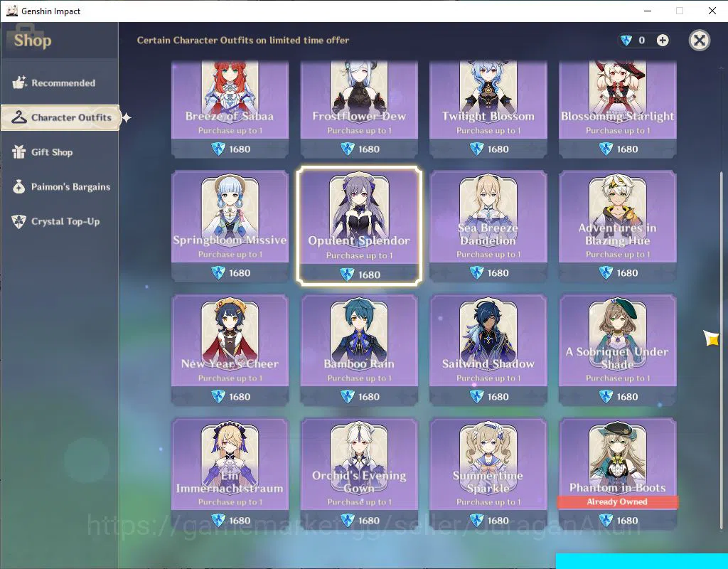Select the Sailwind Shadow outfit card

(488, 350)
